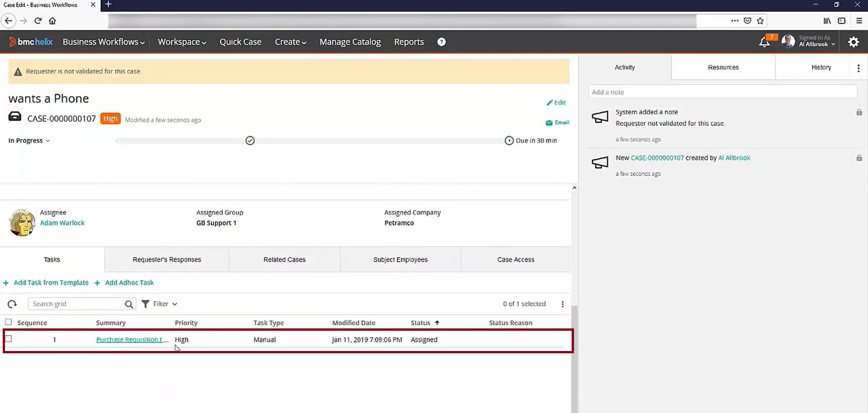Sort tasks by the Status column

tap(425, 323)
